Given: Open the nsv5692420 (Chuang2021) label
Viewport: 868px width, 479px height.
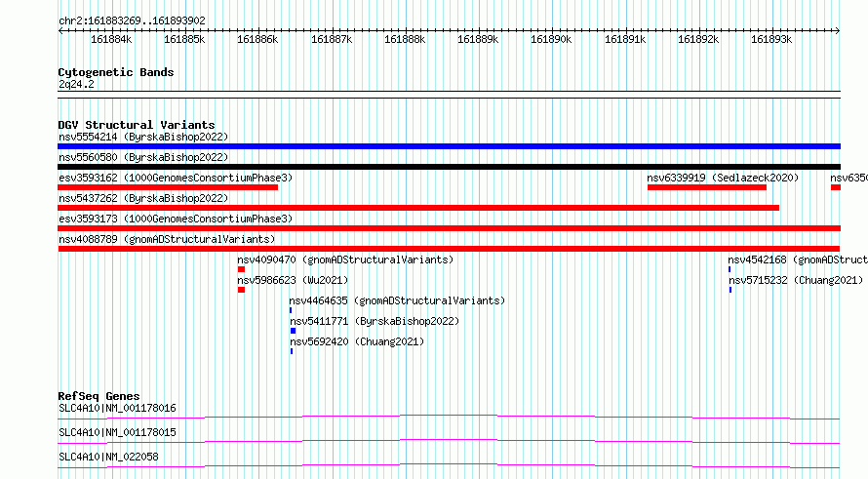Looking at the screenshot, I should click(357, 341).
